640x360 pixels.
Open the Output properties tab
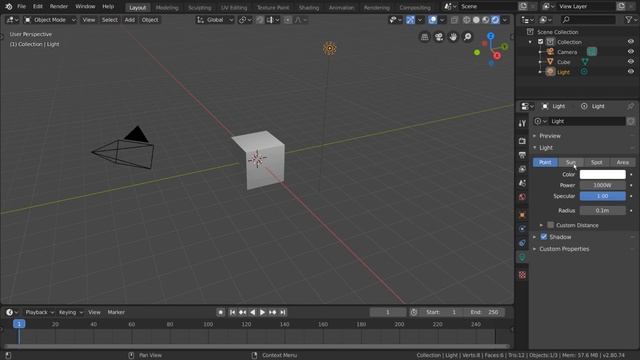(522, 155)
